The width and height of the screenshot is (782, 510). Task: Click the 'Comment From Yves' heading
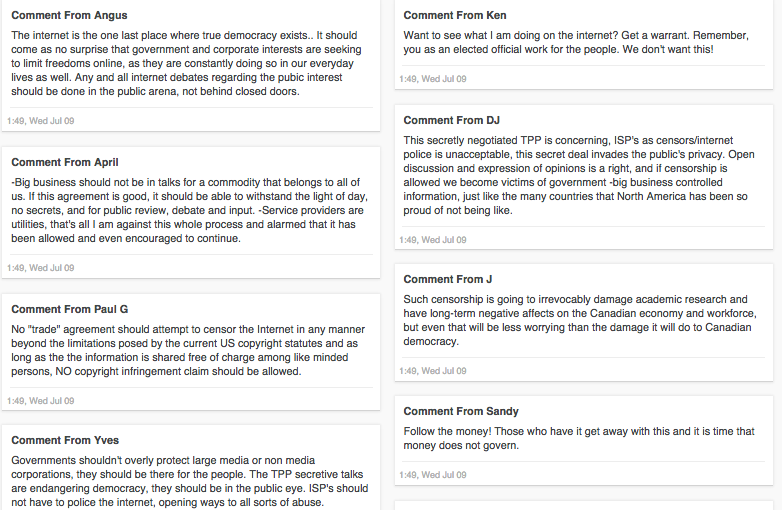pyautogui.click(x=65, y=441)
